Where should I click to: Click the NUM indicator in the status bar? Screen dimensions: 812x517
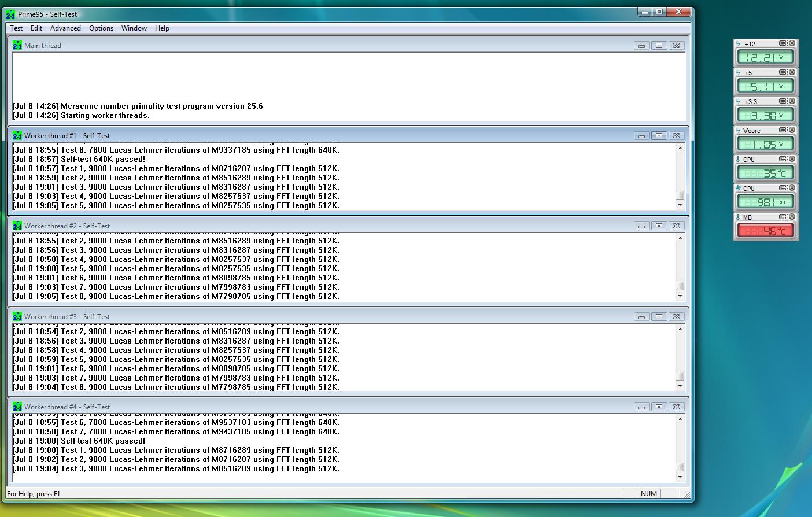coord(649,493)
